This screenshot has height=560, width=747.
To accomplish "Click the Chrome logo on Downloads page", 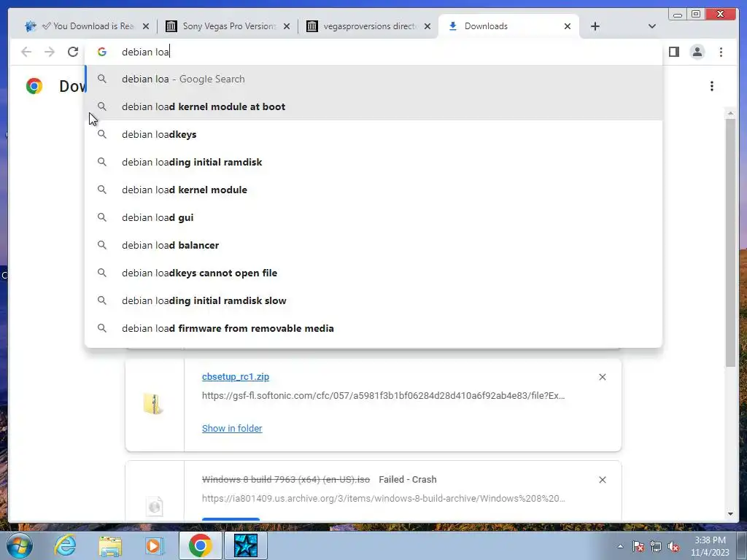I will pos(34,86).
